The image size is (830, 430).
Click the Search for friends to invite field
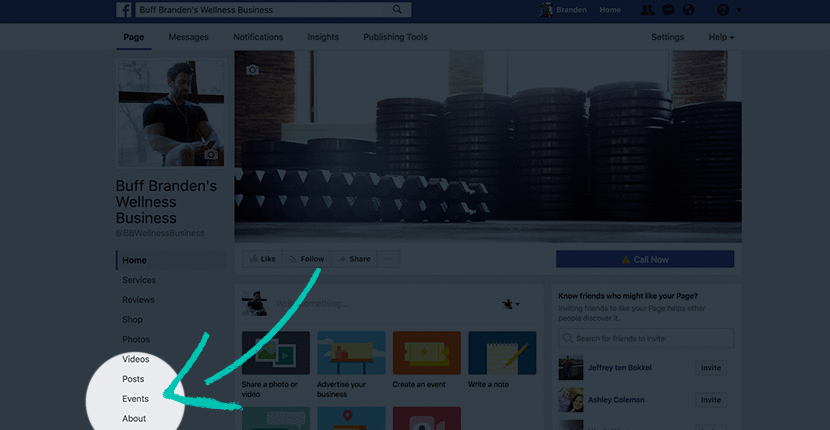[646, 338]
